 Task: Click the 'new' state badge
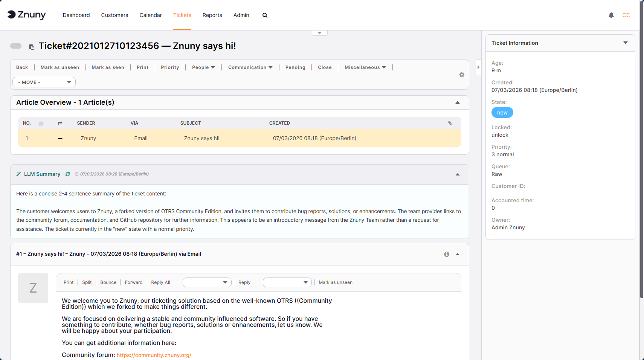pos(502,113)
